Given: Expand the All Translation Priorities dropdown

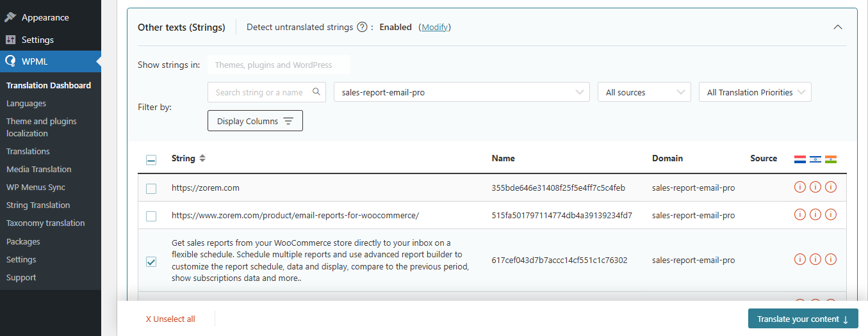Looking at the screenshot, I should point(755,92).
